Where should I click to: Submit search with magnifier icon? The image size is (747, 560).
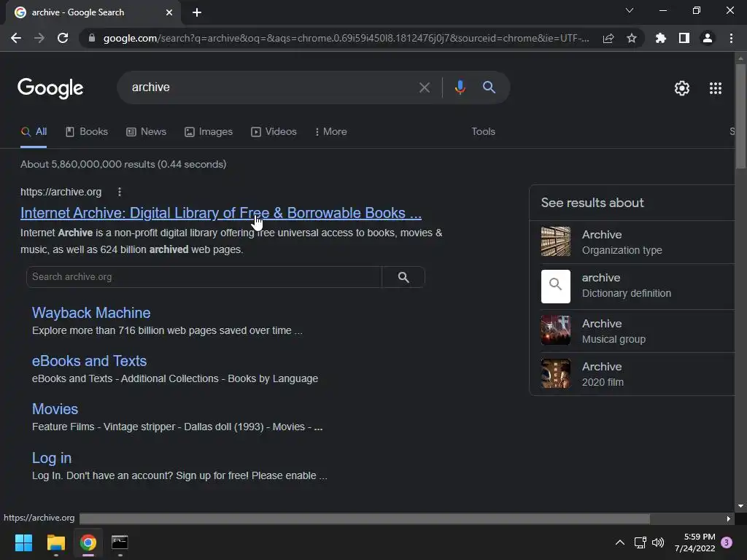point(489,87)
